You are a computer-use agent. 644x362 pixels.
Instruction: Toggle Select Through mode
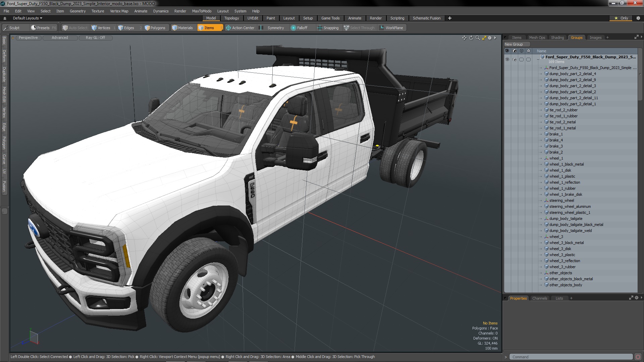[359, 28]
